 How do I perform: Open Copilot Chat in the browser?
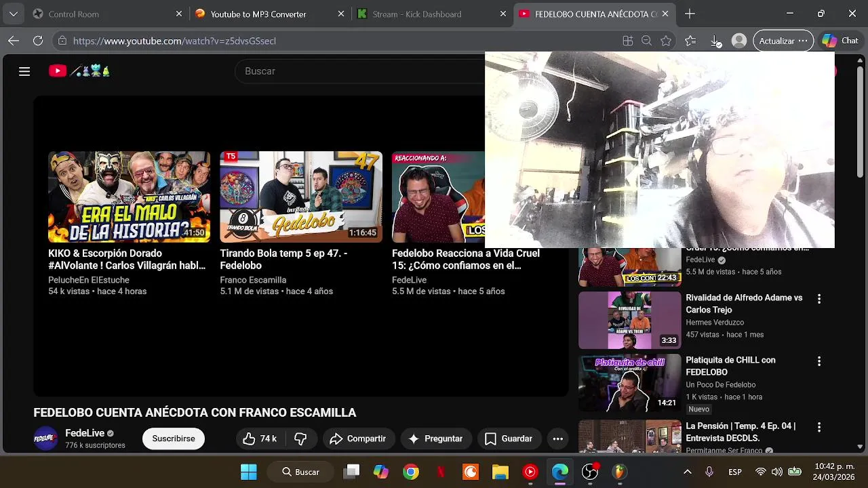pyautogui.click(x=841, y=41)
